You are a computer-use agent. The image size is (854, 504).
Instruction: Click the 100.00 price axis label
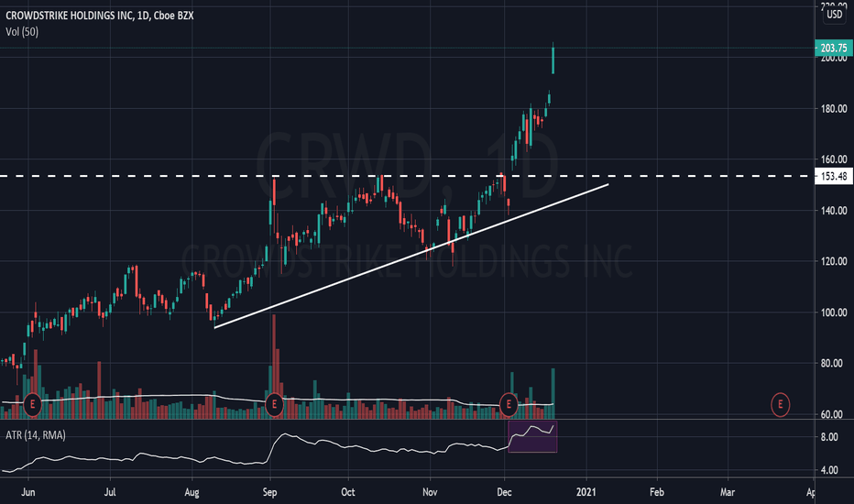point(834,312)
